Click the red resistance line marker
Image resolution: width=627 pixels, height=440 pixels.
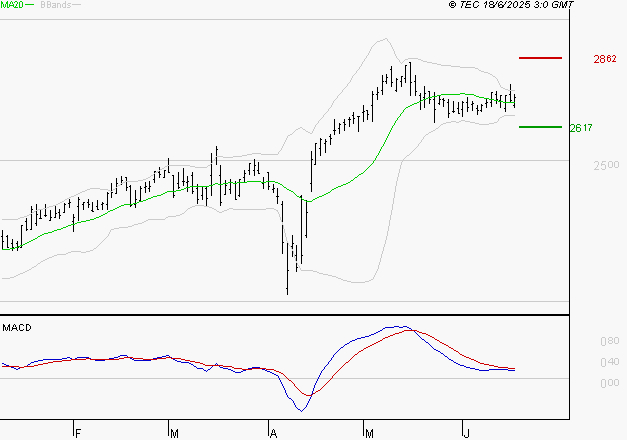pos(540,58)
